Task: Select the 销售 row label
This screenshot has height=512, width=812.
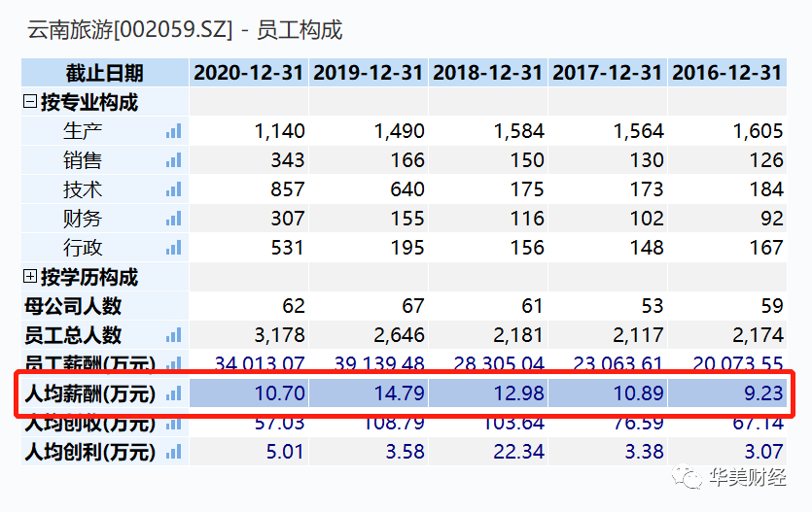Action: (x=83, y=160)
